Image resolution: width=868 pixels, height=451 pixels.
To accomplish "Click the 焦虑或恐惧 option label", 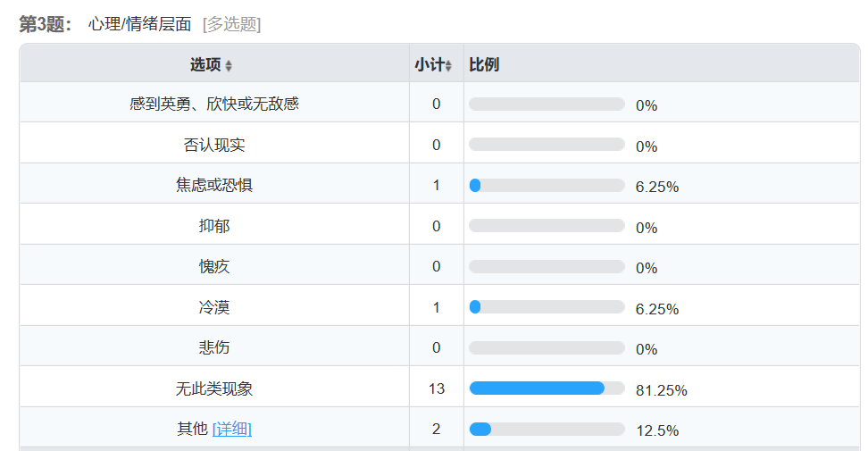I will click(214, 186).
